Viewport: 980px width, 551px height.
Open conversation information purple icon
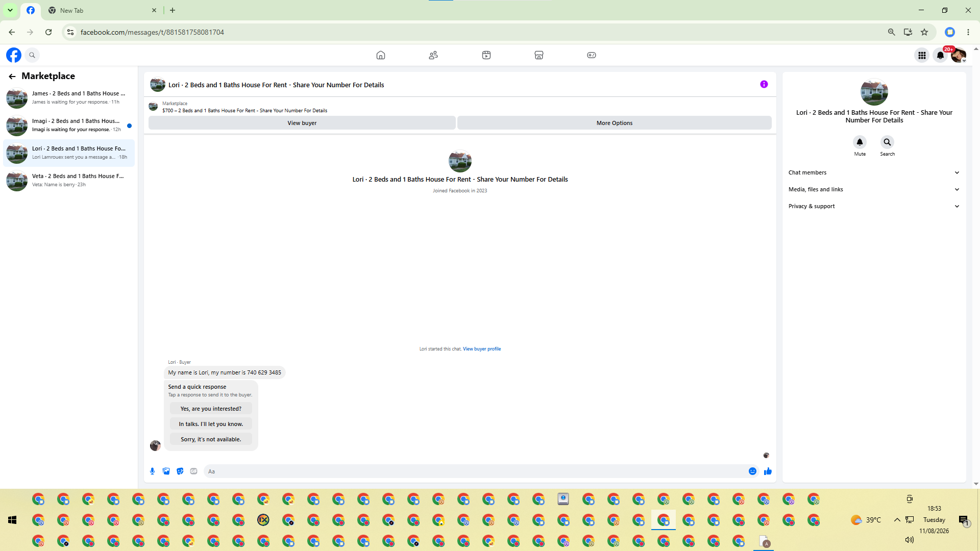(764, 85)
